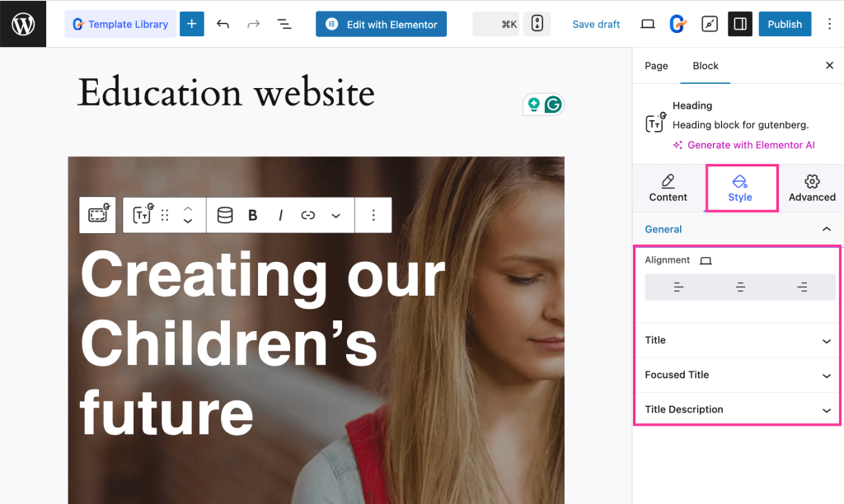Click the undo arrow in the top toolbar

point(223,24)
